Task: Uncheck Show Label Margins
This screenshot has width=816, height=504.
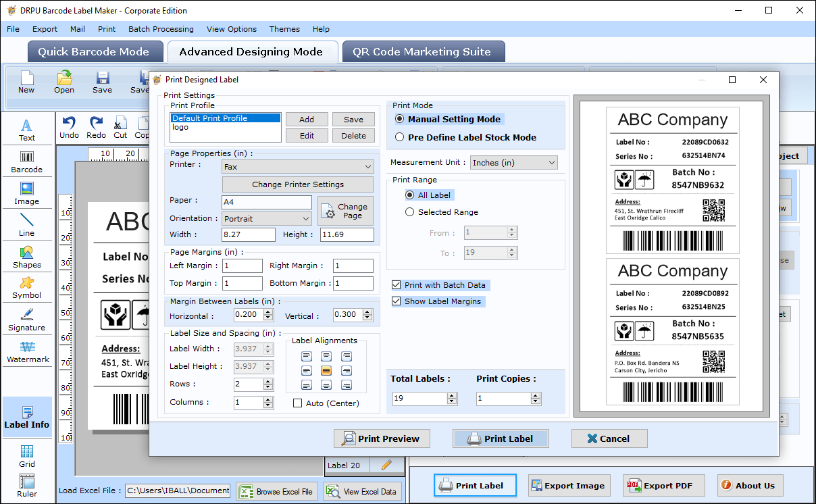Action: click(x=396, y=301)
